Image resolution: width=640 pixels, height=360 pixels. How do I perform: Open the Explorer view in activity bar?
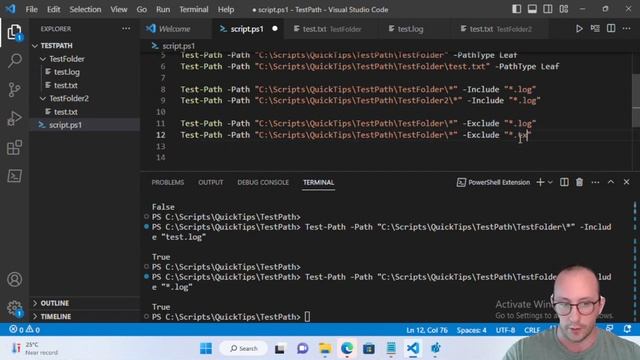[x=14, y=32]
